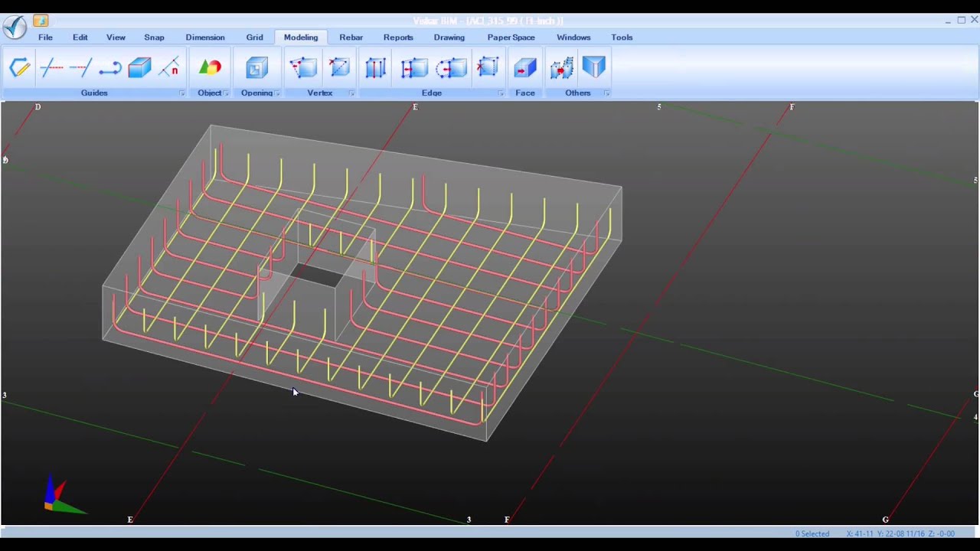
Task: Select the divide guide 'n' tool
Action: [x=169, y=68]
